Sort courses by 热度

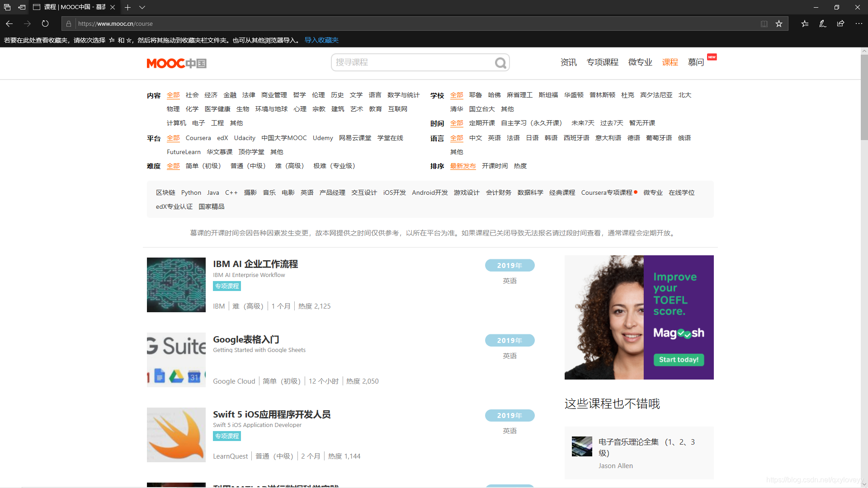point(520,166)
